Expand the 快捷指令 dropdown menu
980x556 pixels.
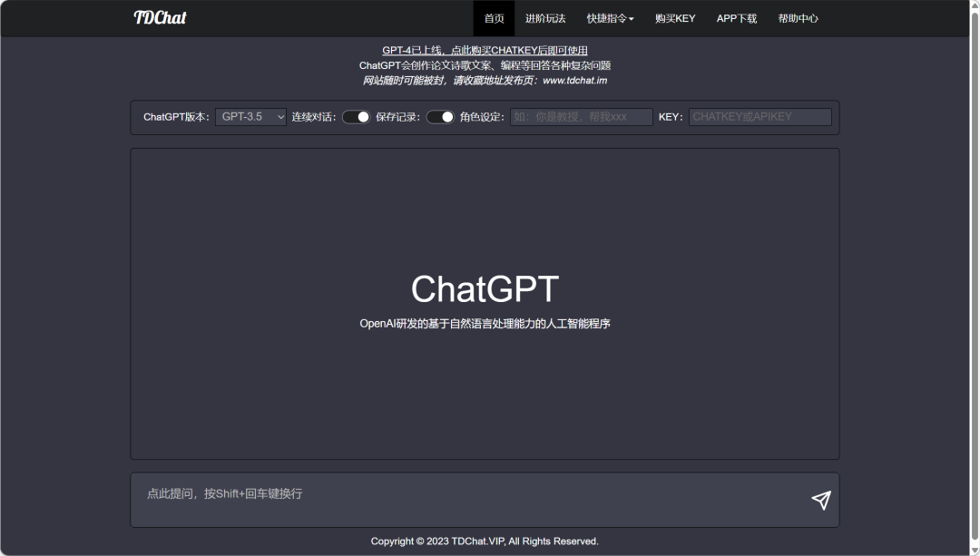(x=610, y=18)
